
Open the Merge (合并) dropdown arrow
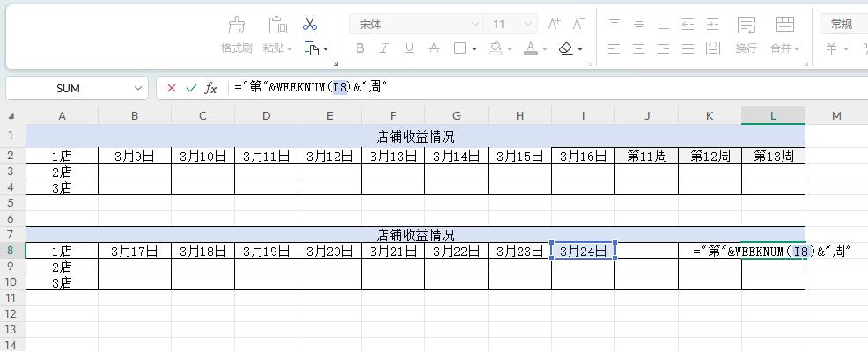coord(798,48)
